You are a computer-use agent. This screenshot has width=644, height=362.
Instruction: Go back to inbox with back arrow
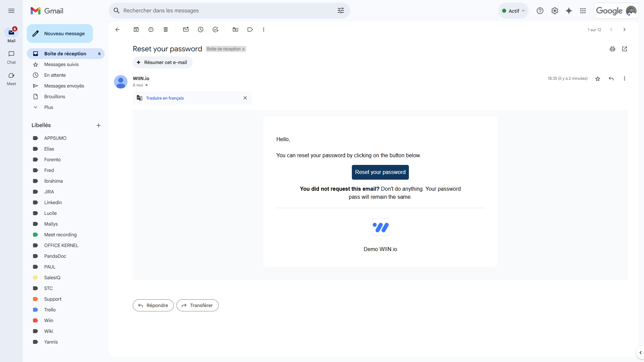[117, 29]
